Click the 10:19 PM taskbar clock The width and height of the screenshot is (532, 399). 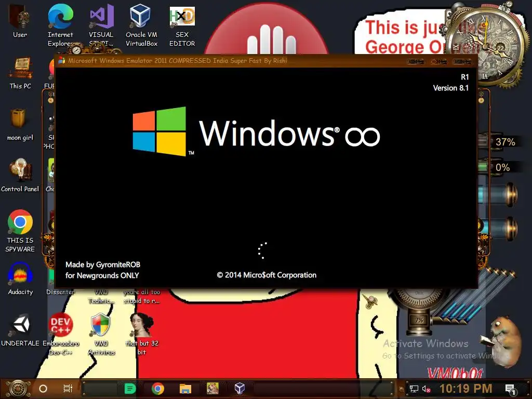(x=465, y=389)
